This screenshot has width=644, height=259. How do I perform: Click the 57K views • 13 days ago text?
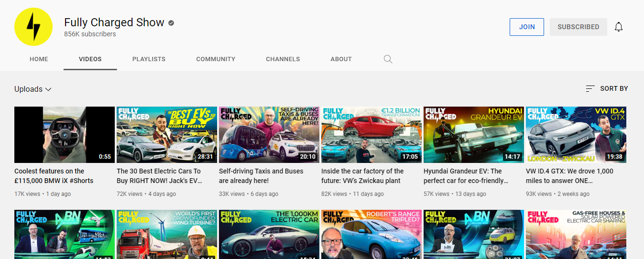click(x=455, y=194)
